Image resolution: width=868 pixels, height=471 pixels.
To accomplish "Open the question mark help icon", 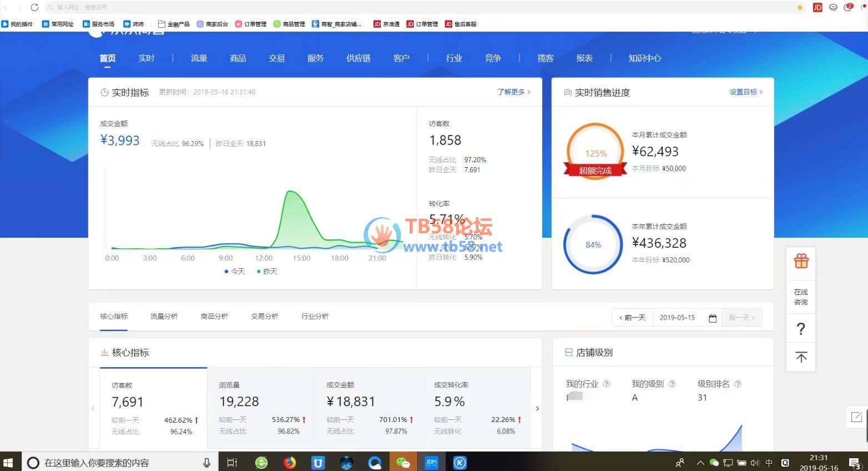I will coord(801,329).
